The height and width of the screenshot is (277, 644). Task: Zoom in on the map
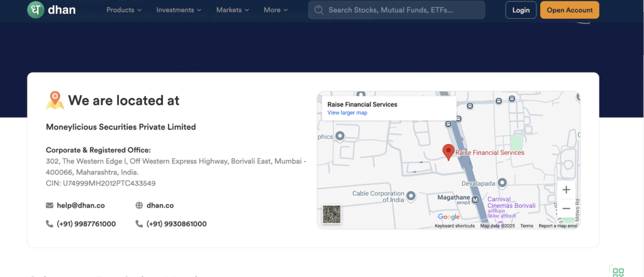tap(567, 190)
